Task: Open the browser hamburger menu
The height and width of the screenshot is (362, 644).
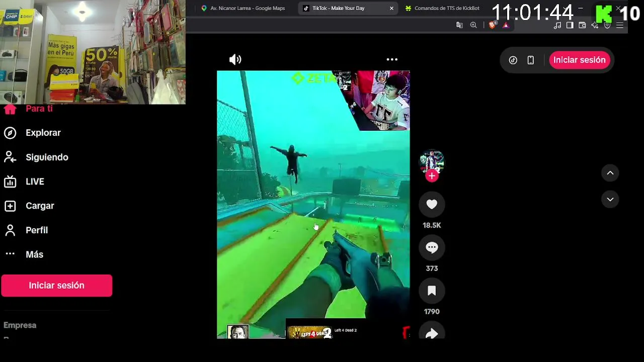Action: (x=620, y=26)
